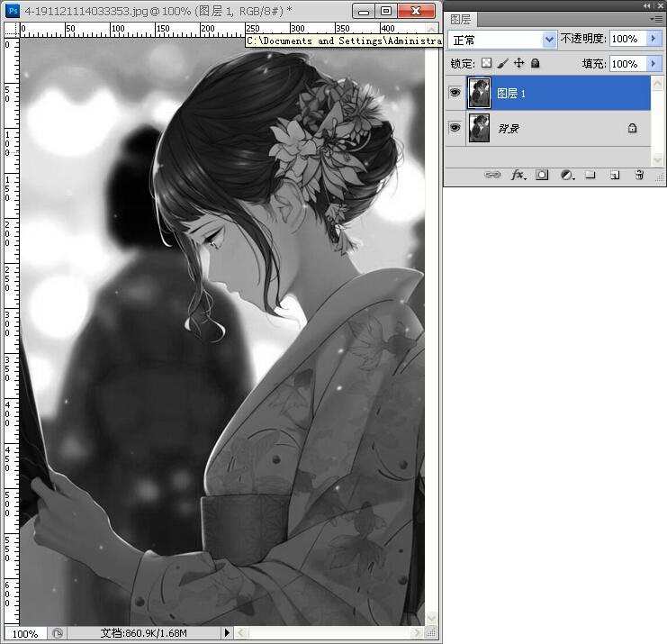Create a new layer

pyautogui.click(x=615, y=175)
